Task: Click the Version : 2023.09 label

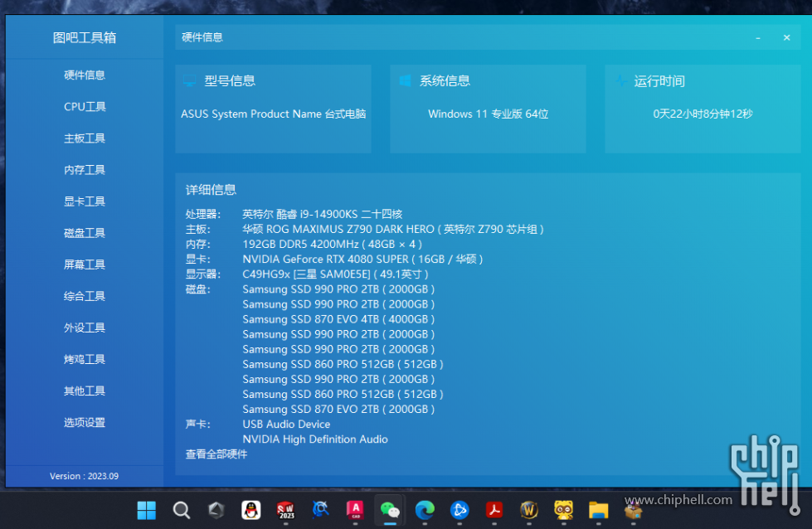Action: [x=84, y=476]
